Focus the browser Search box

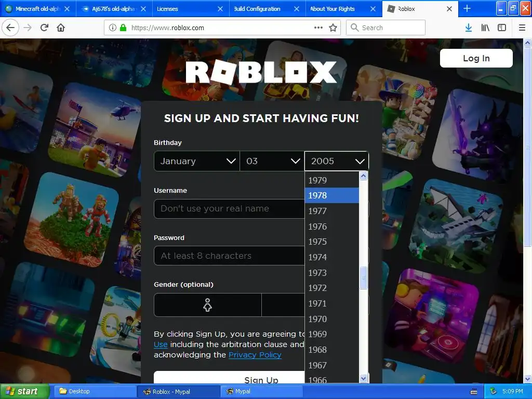tap(386, 28)
